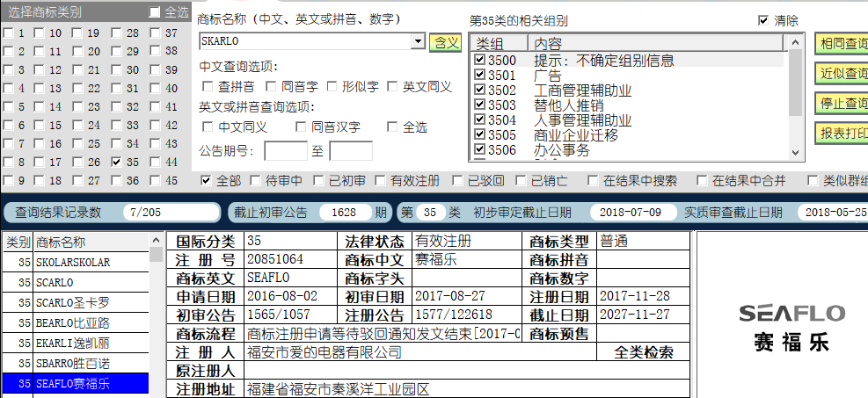Click address 福建省福安市秦溪洋工业园区 cell
The height and width of the screenshot is (398, 868).
467,388
